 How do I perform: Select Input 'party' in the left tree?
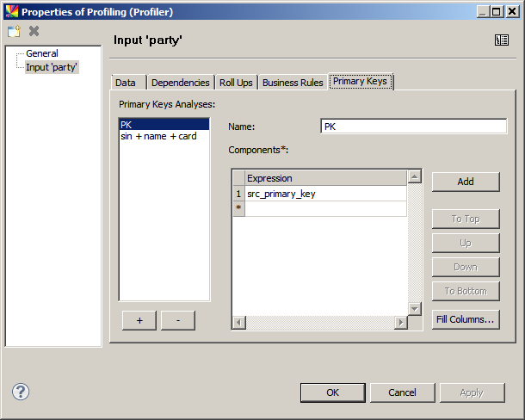52,67
